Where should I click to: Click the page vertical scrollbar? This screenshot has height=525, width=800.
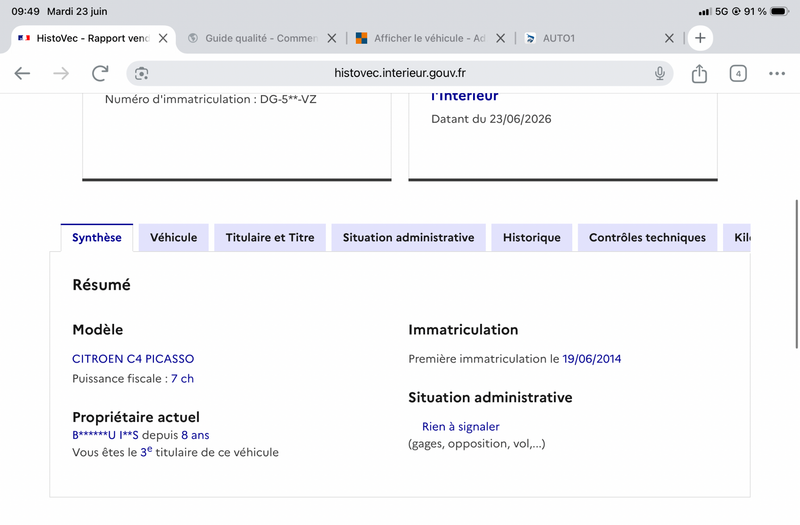click(796, 274)
